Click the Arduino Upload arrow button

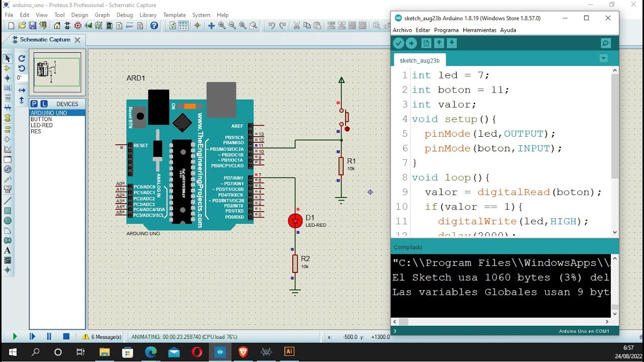click(412, 43)
